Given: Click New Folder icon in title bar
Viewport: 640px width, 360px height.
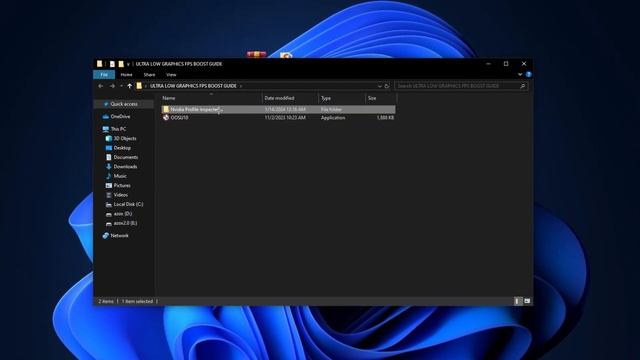Looking at the screenshot, I should coord(121,64).
